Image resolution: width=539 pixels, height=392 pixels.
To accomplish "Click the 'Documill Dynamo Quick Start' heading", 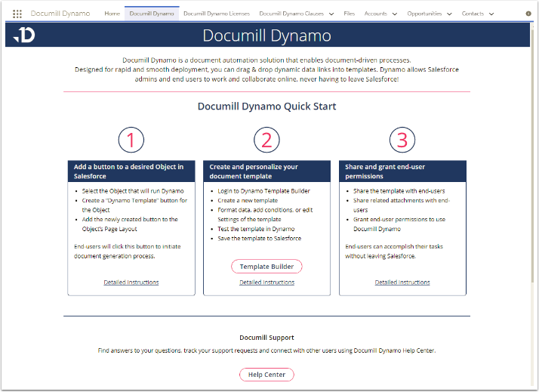I will [266, 106].
